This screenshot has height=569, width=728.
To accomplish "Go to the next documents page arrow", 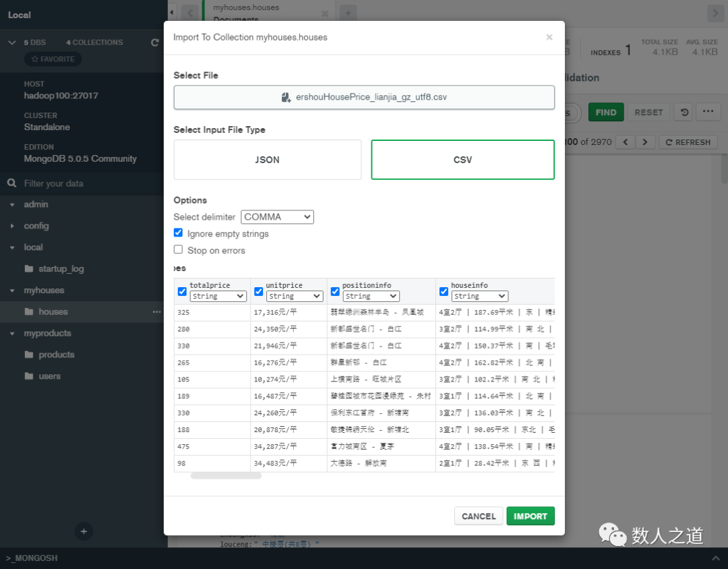I will click(645, 142).
